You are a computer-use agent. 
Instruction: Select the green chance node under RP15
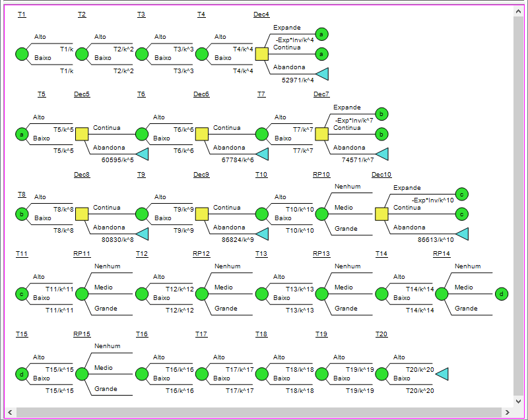pos(82,374)
